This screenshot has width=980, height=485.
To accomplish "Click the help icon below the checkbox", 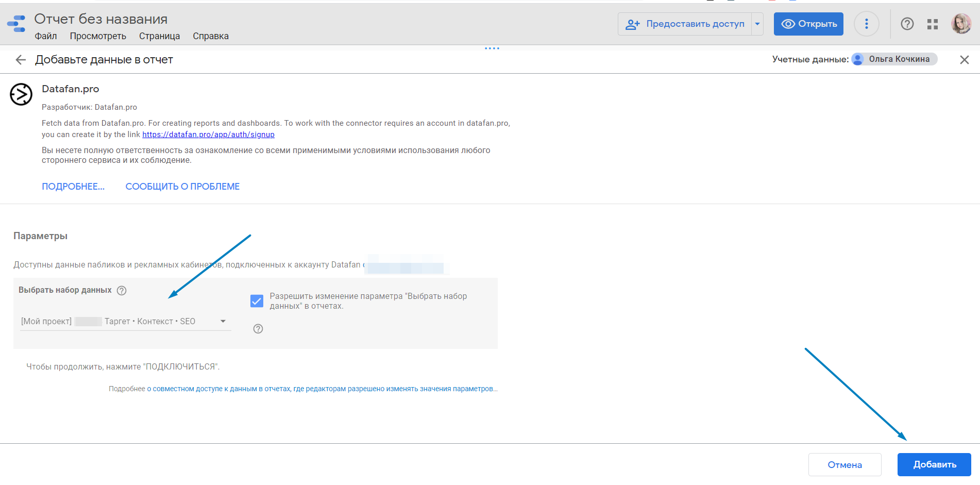I will 258,329.
